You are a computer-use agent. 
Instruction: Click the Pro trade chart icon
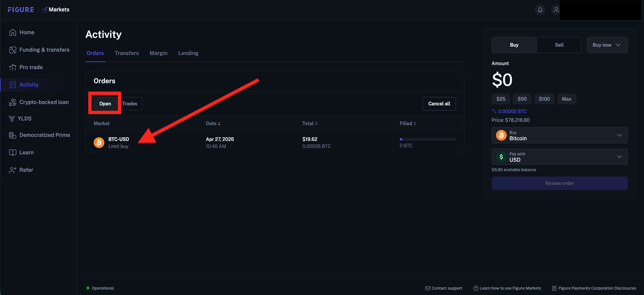13,67
